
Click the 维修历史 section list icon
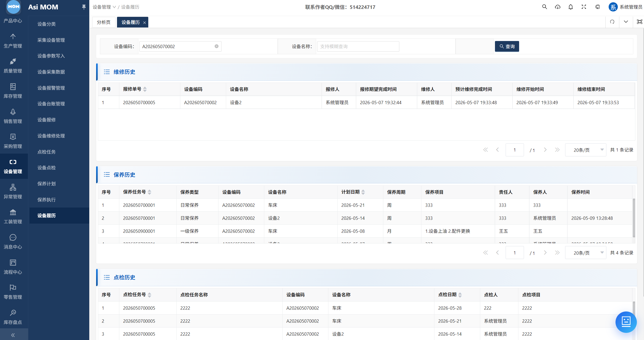click(107, 72)
